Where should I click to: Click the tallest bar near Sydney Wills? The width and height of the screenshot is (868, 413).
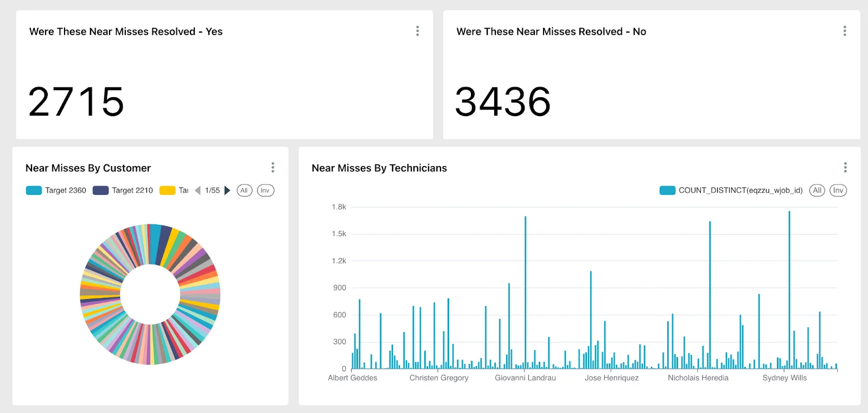pos(789,288)
